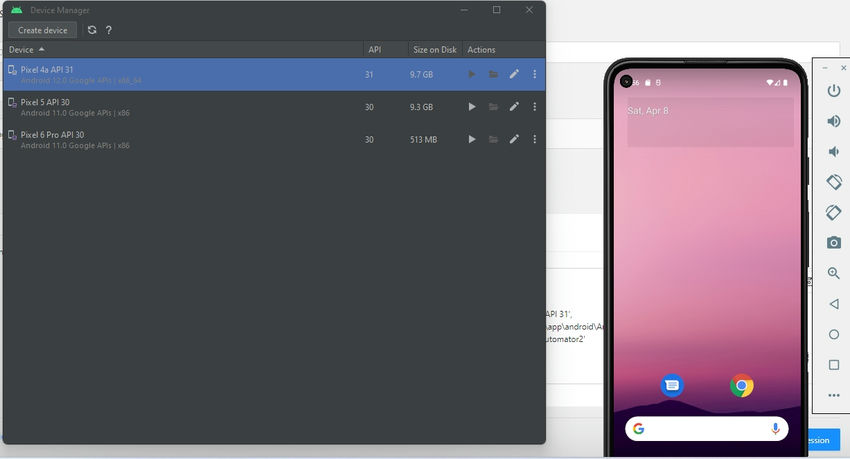Click the Android icon in Device Manager title

(17, 10)
